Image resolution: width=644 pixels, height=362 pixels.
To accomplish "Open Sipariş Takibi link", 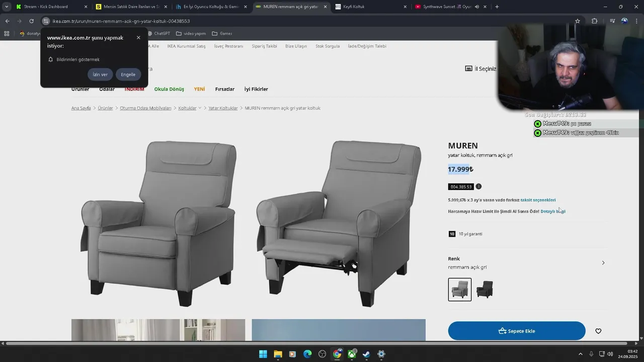I will coord(264,46).
